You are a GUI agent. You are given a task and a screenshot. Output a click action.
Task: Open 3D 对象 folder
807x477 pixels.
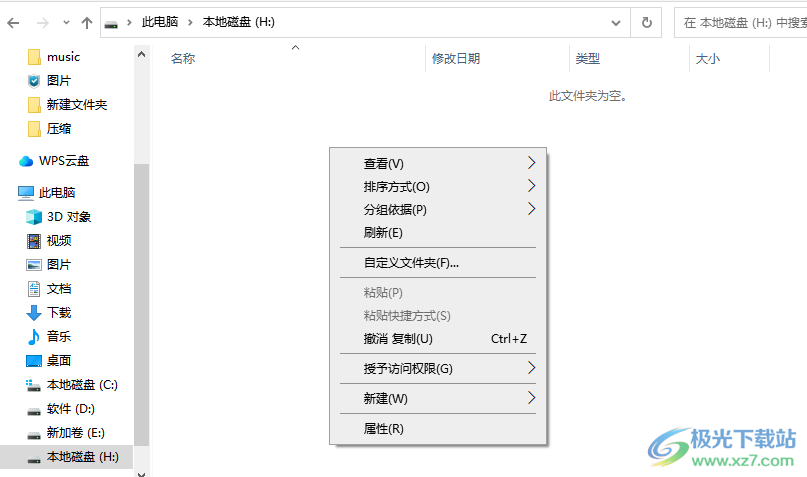[69, 217]
